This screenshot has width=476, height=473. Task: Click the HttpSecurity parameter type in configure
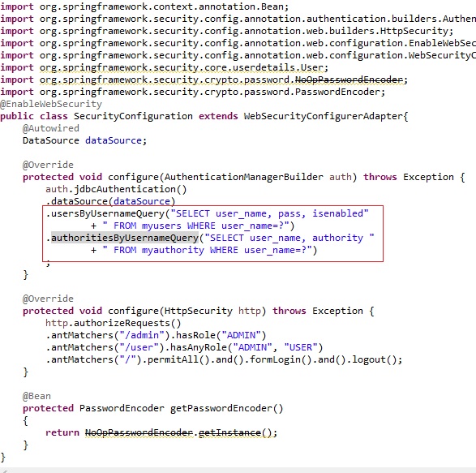(x=198, y=311)
